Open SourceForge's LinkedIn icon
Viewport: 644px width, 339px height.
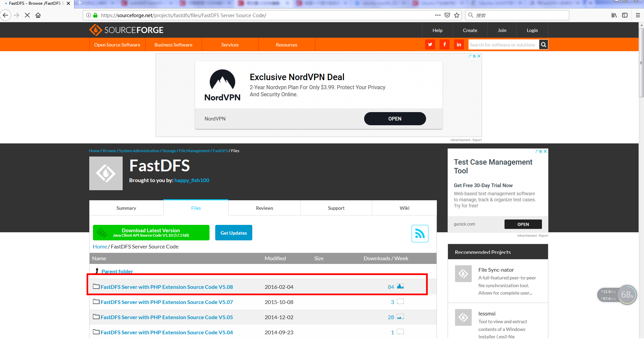tap(459, 44)
